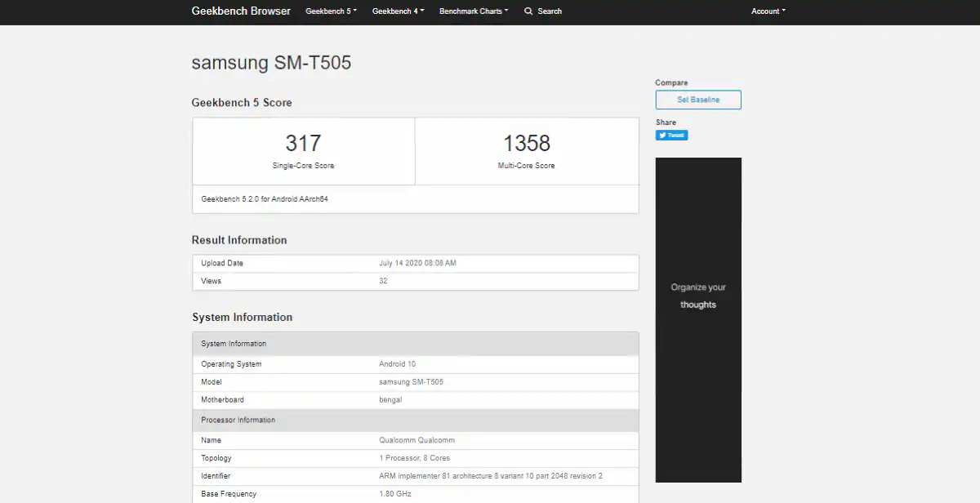Expand the Benchmark Charts dropdown
The image size is (980, 503).
[x=474, y=11]
